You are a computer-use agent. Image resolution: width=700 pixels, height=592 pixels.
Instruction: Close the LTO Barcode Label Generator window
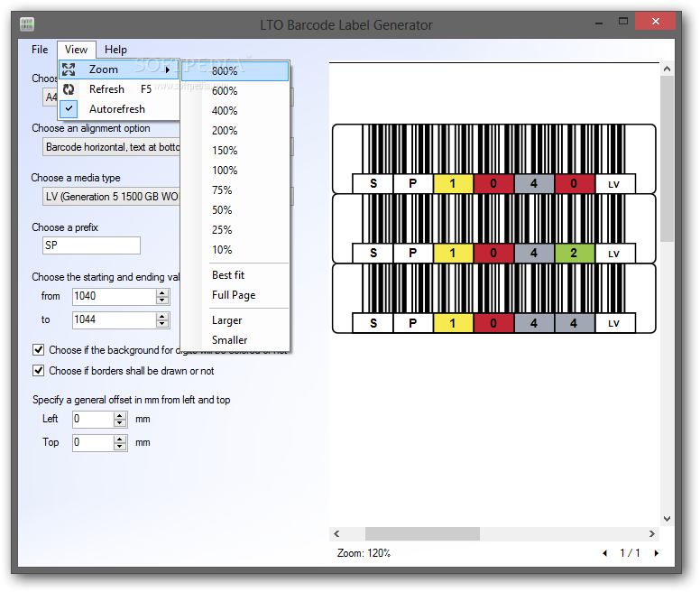click(x=656, y=22)
